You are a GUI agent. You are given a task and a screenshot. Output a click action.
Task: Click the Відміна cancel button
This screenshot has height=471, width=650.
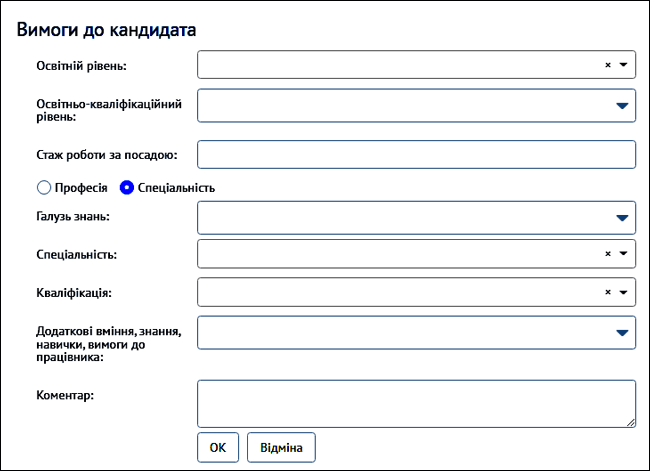281,447
